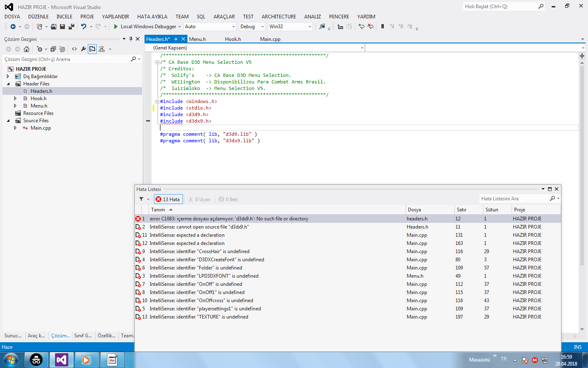
Task: Collapse the Header Files folder node
Action: point(8,84)
